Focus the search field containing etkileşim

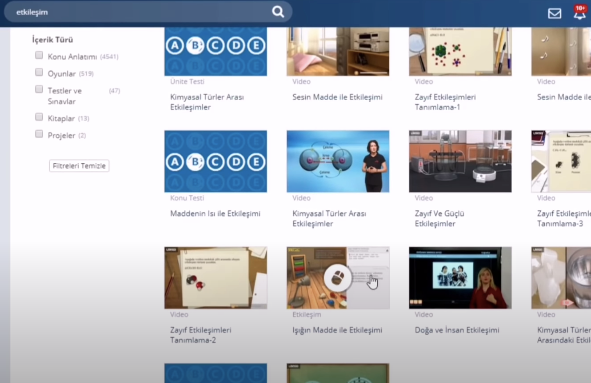(x=148, y=12)
